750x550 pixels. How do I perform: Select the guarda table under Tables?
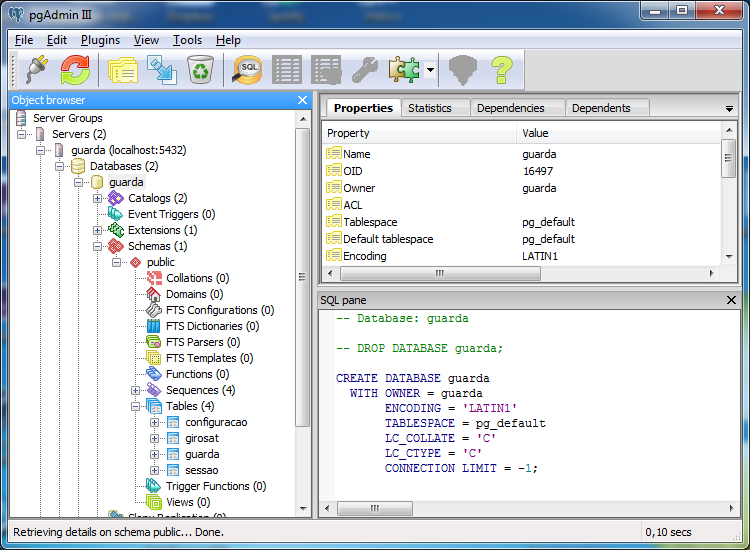click(202, 454)
